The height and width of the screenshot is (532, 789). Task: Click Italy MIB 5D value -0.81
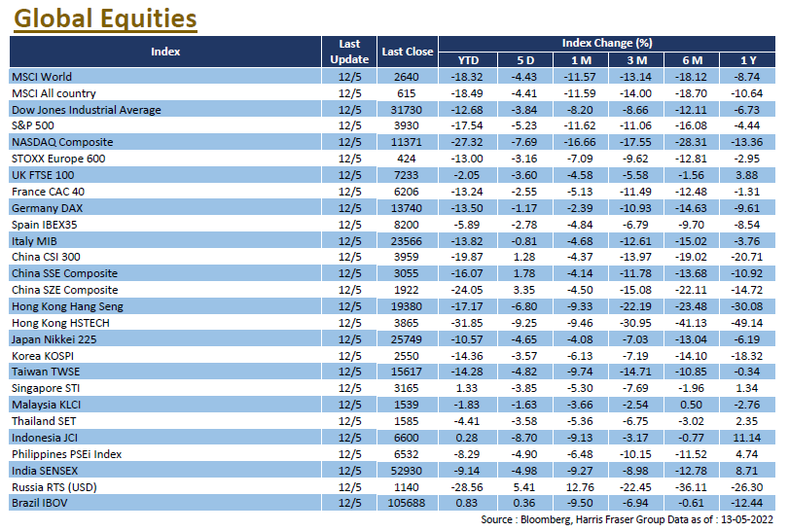pyautogui.click(x=524, y=241)
